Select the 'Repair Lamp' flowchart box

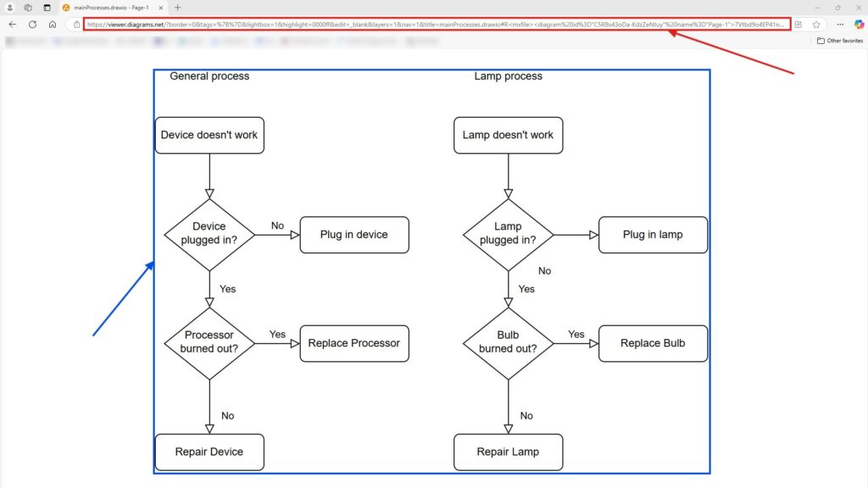coord(508,452)
